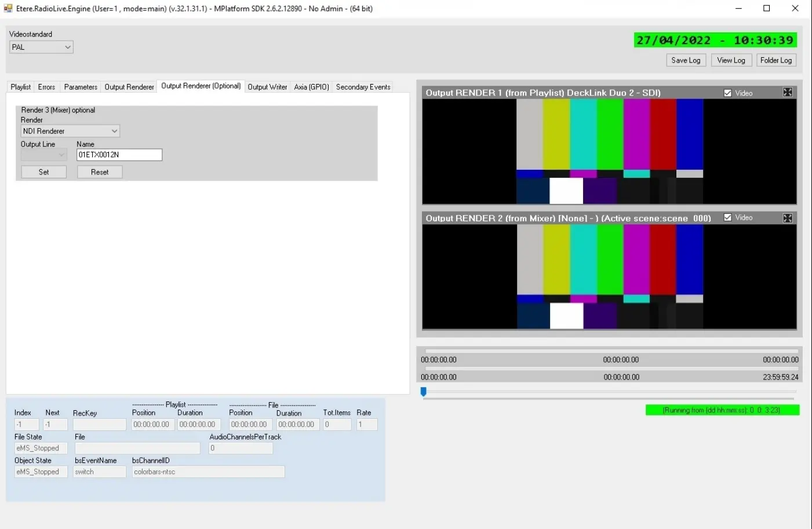Open the Videostandard PAL dropdown
Viewport: 812px width, 529px height.
click(41, 48)
